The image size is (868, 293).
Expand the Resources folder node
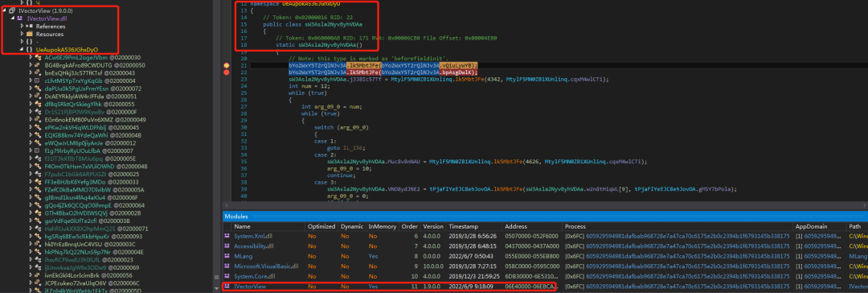(x=23, y=34)
